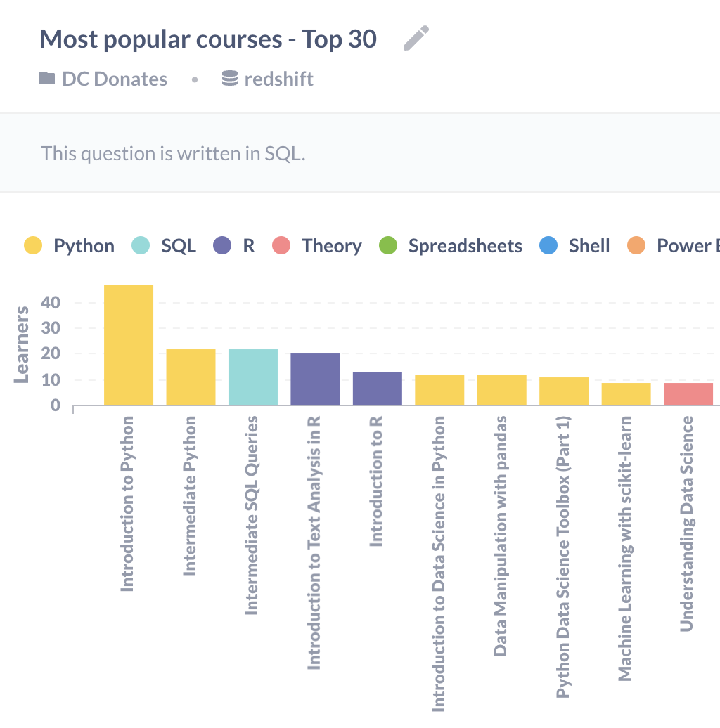Click the Understanding Data Science bar
The height and width of the screenshot is (728, 720).
point(688,394)
